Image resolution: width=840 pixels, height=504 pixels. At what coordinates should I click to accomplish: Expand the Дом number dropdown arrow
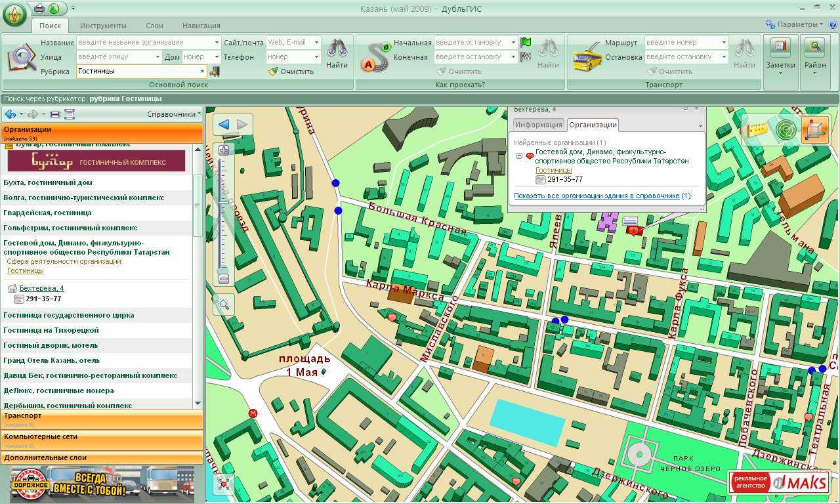point(217,57)
